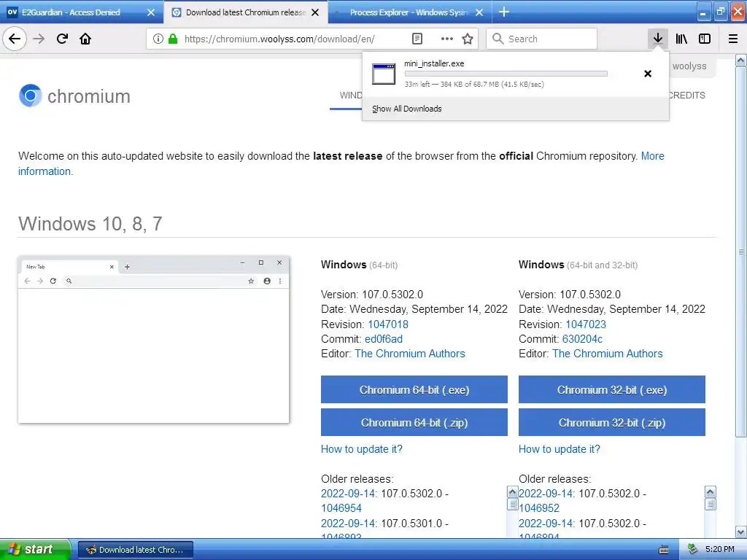
Task: Open 32-bit The Chromium Authors link
Action: [x=608, y=354]
